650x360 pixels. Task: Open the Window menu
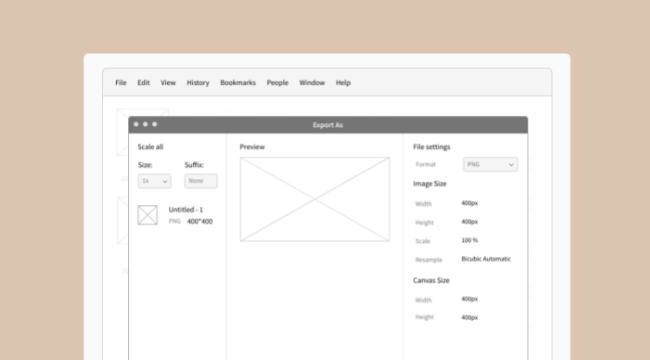pyautogui.click(x=312, y=83)
